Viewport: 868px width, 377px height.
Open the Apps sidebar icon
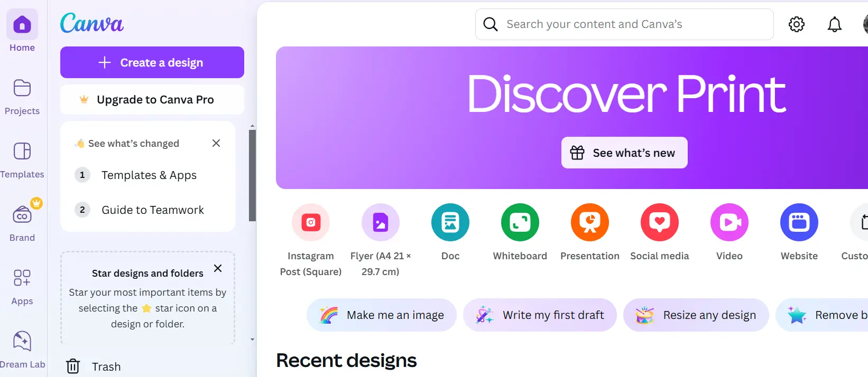click(22, 278)
